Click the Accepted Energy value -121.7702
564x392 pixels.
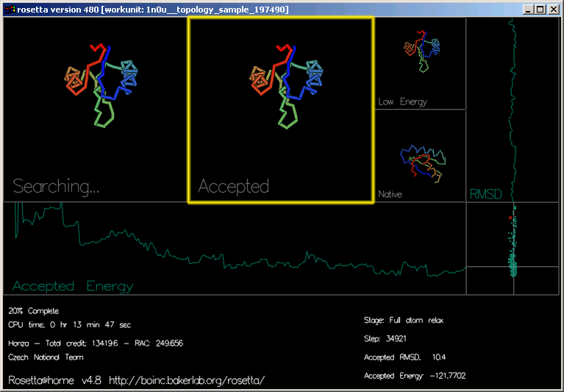(x=415, y=376)
